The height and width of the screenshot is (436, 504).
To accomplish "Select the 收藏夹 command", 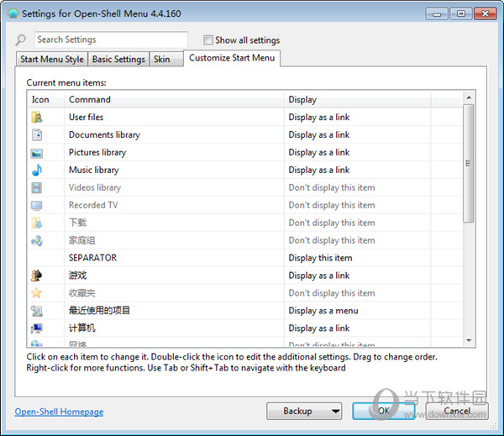I will click(x=82, y=293).
